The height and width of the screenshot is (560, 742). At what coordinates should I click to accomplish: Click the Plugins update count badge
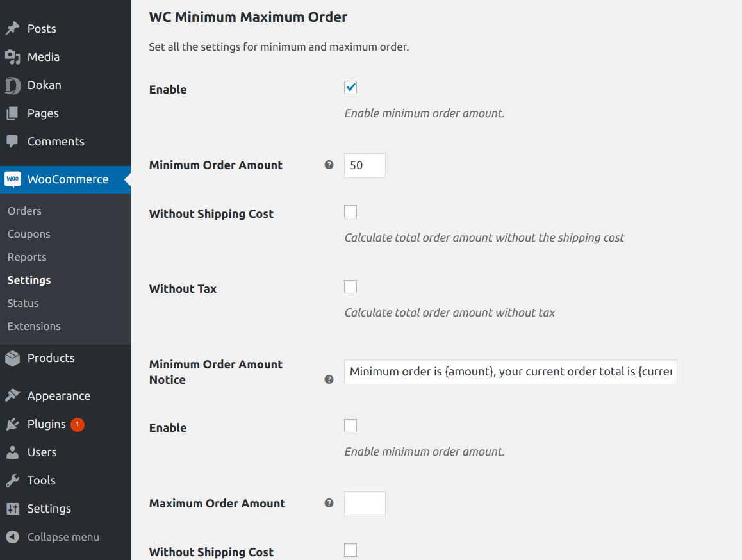78,425
